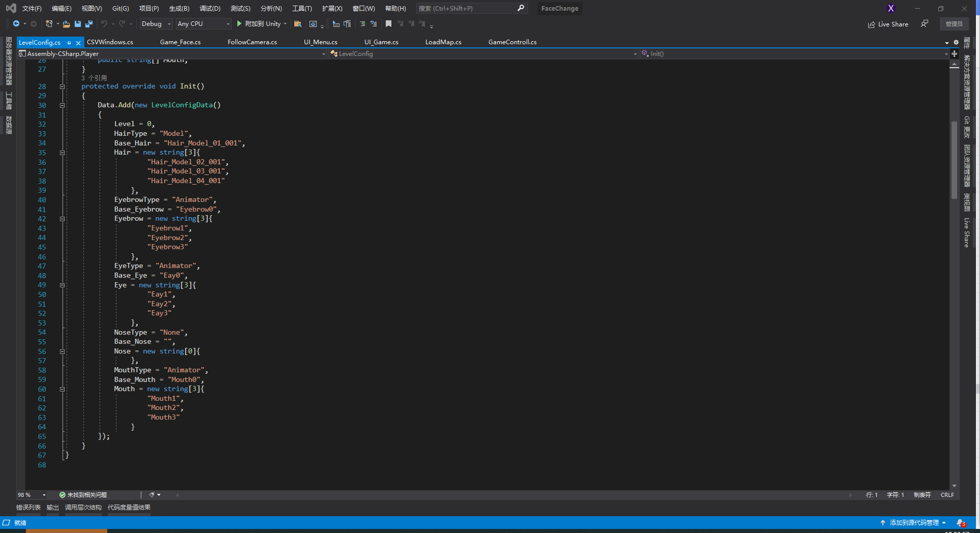Open the tab list overflow dropdown arrow
980x533 pixels.
tap(946, 43)
